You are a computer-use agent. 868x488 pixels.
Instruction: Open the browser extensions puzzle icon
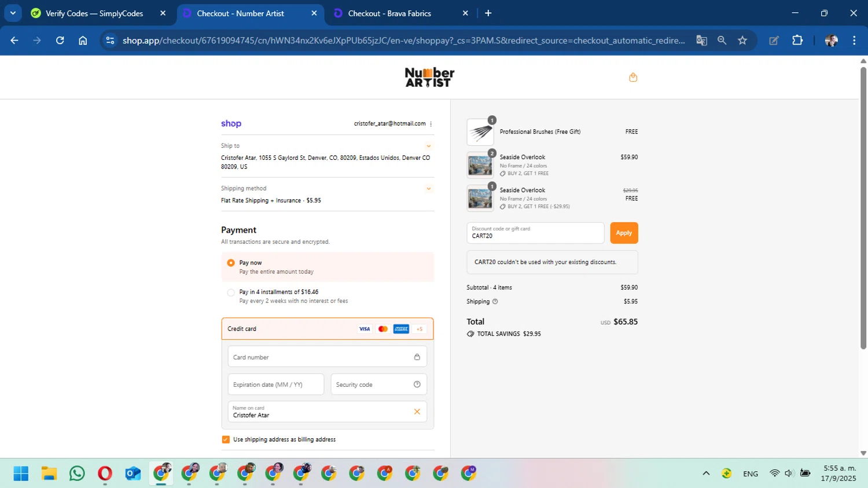coord(797,41)
